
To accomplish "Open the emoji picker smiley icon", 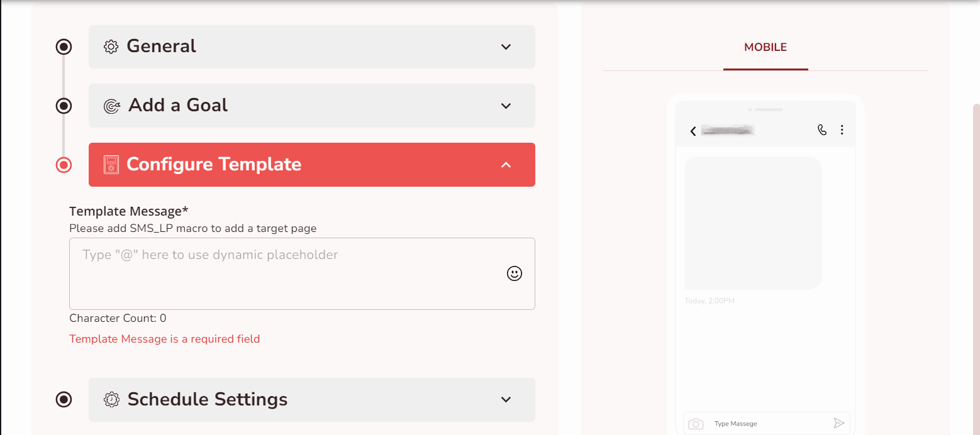I will [x=515, y=273].
